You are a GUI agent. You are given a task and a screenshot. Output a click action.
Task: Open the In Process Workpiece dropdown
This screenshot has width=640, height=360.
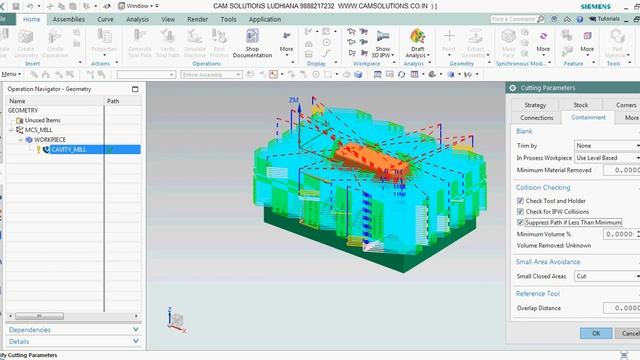coord(607,158)
